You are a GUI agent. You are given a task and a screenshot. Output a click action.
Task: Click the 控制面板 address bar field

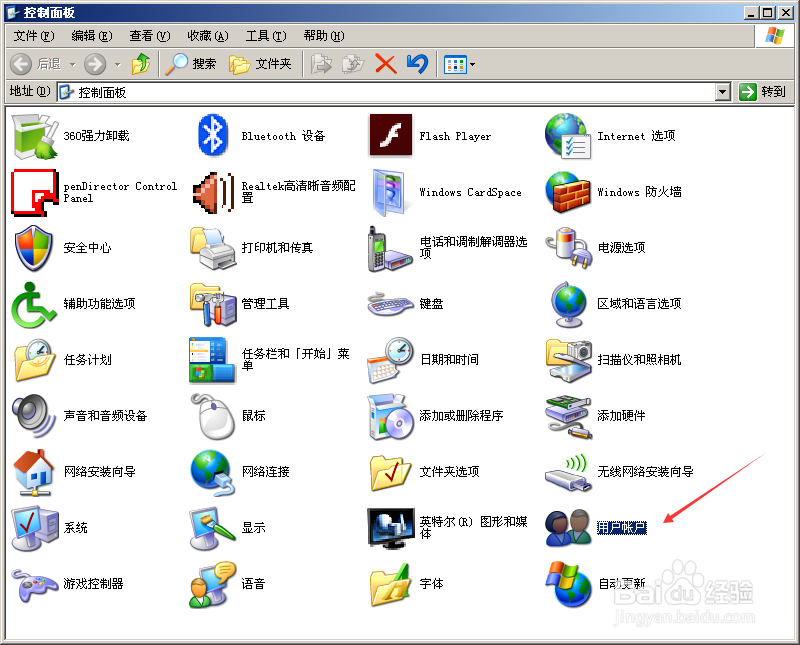tap(387, 92)
